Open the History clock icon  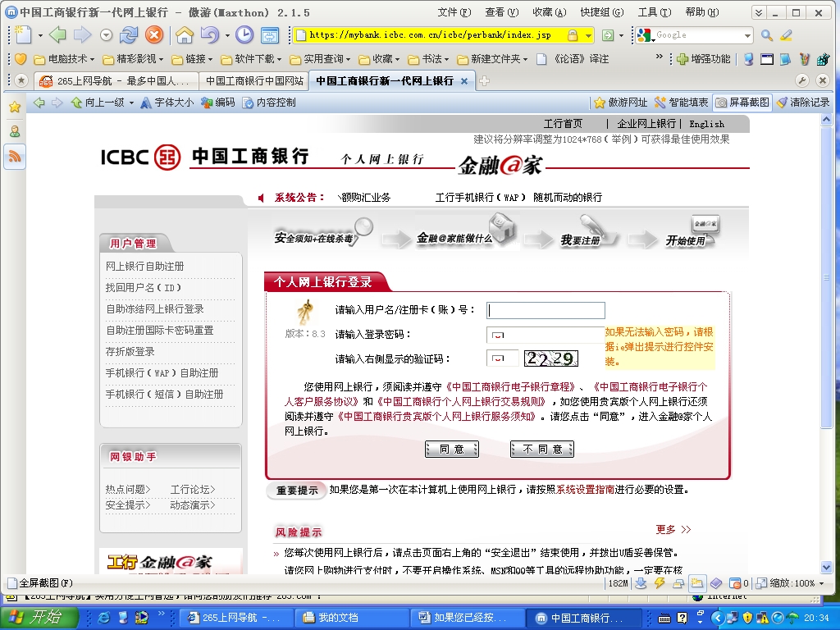[x=244, y=34]
